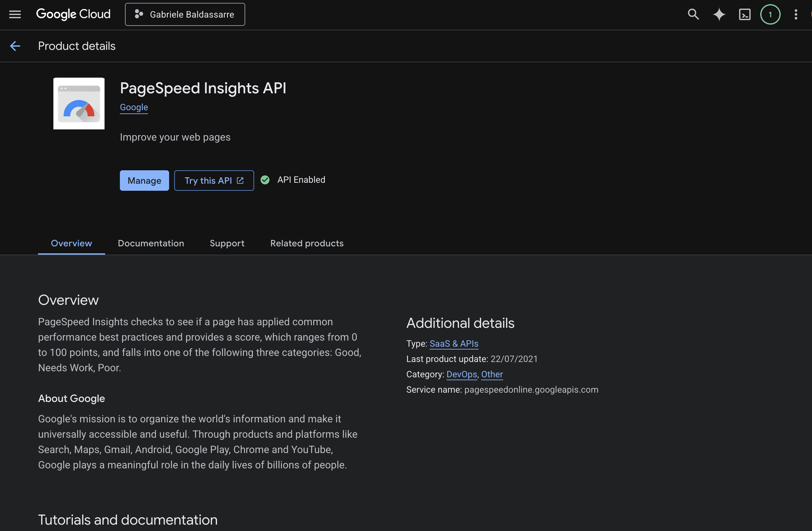Click the Google Cloud logo
The width and height of the screenshot is (812, 531).
pyautogui.click(x=73, y=14)
